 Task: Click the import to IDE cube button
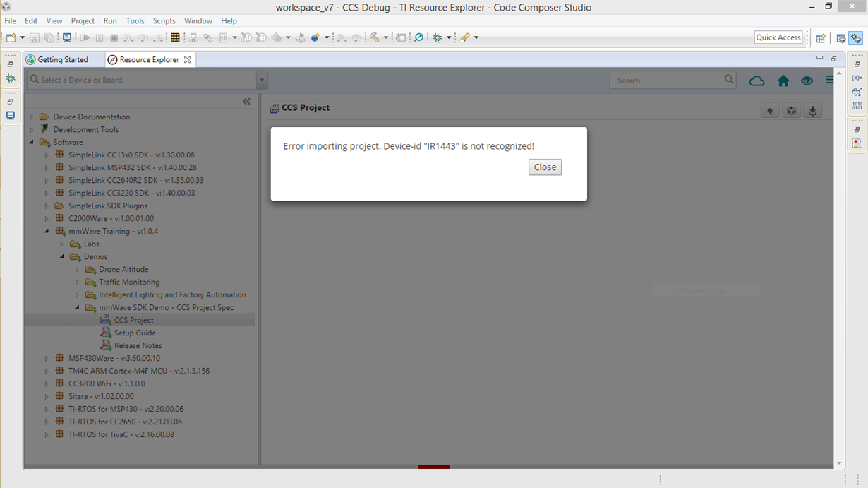pyautogui.click(x=792, y=111)
